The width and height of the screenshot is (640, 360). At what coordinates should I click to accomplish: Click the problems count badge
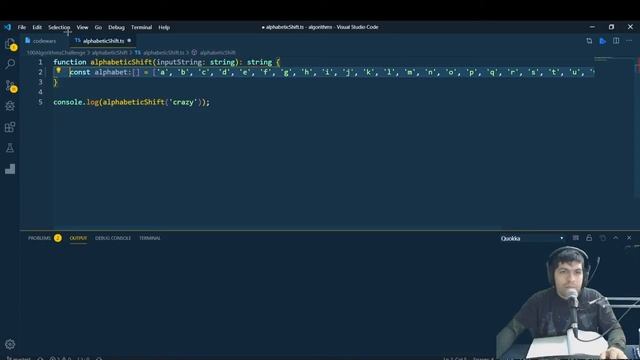click(58, 238)
